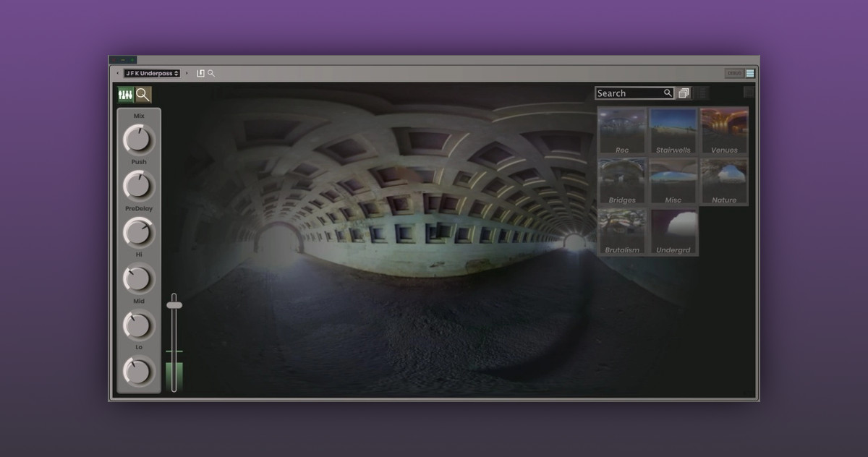Toggle the dim square button at far right
This screenshot has height=457, width=868.
pyautogui.click(x=749, y=92)
